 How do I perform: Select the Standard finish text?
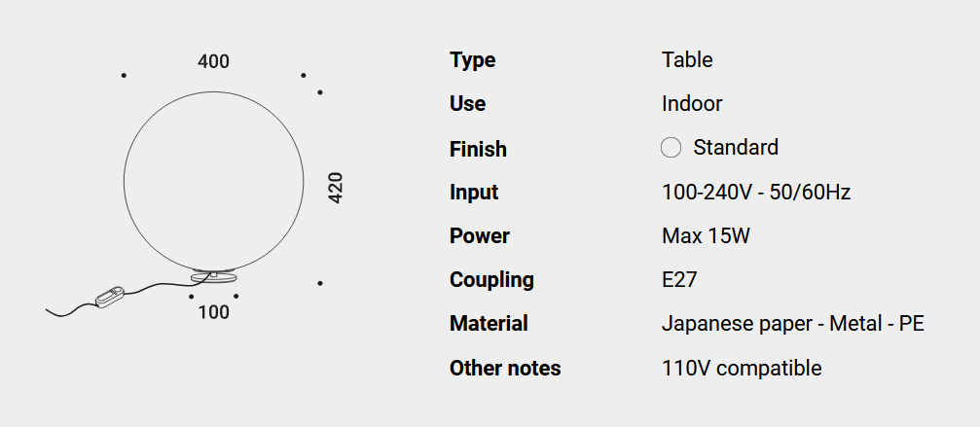736,147
